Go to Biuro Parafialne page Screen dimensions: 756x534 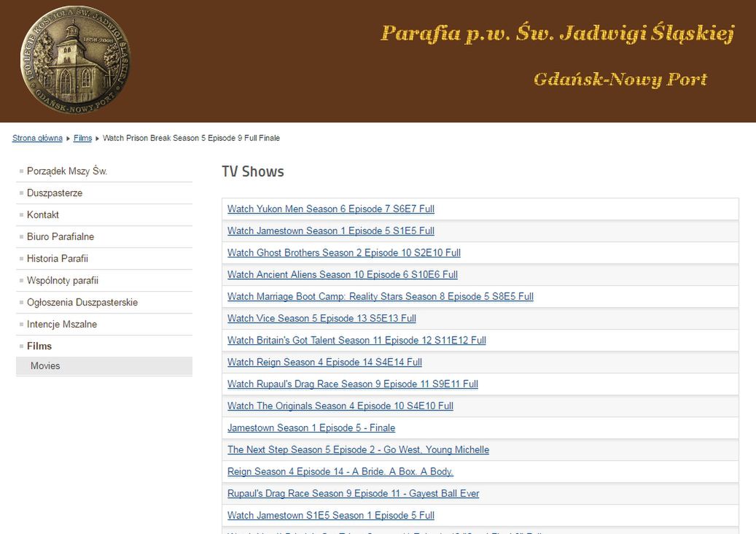[x=61, y=236]
